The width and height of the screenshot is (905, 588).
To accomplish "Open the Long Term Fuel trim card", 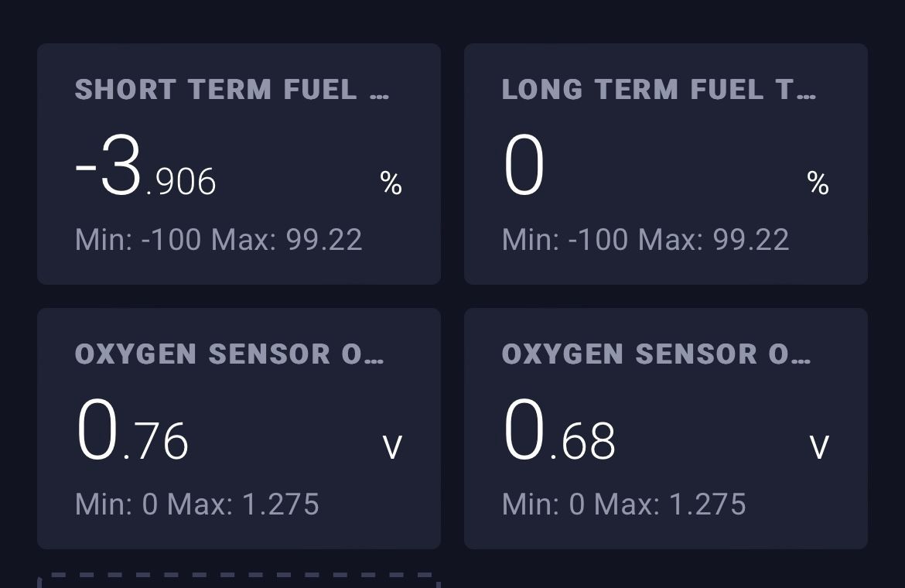I will 665,164.
